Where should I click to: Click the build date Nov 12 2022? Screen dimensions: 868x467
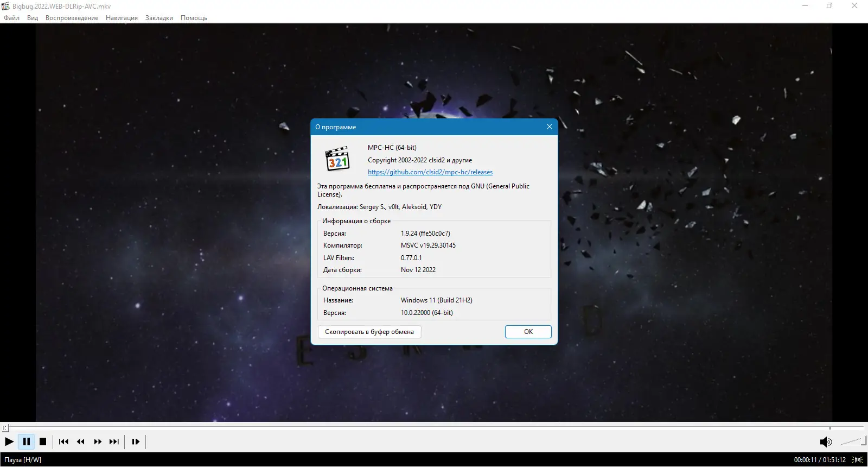click(418, 270)
